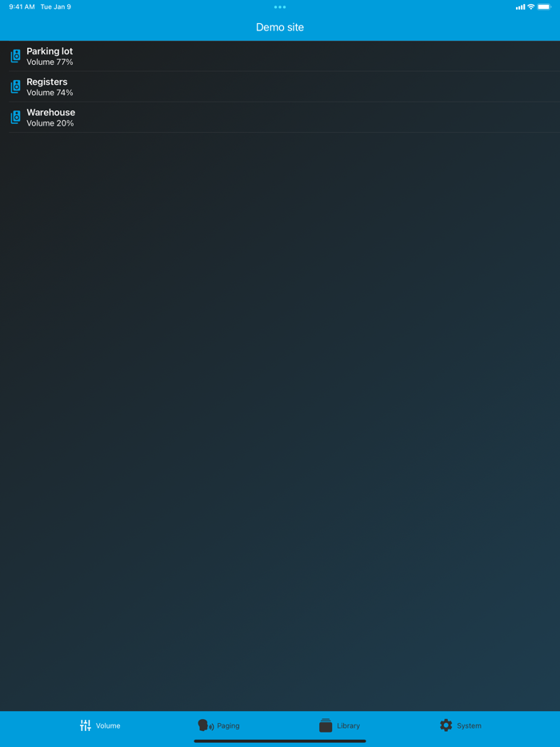560x747 pixels.
Task: Tap the Volume 20% value
Action: pyautogui.click(x=50, y=123)
